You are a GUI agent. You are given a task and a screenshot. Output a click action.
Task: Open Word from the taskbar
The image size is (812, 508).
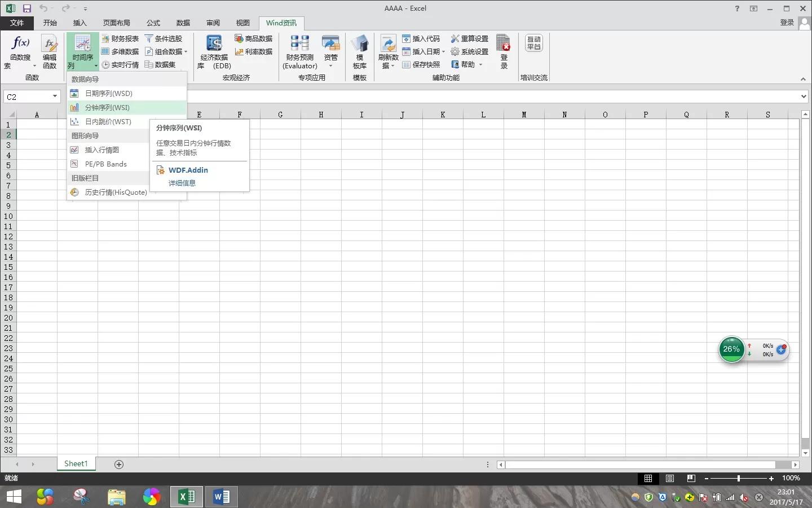222,497
